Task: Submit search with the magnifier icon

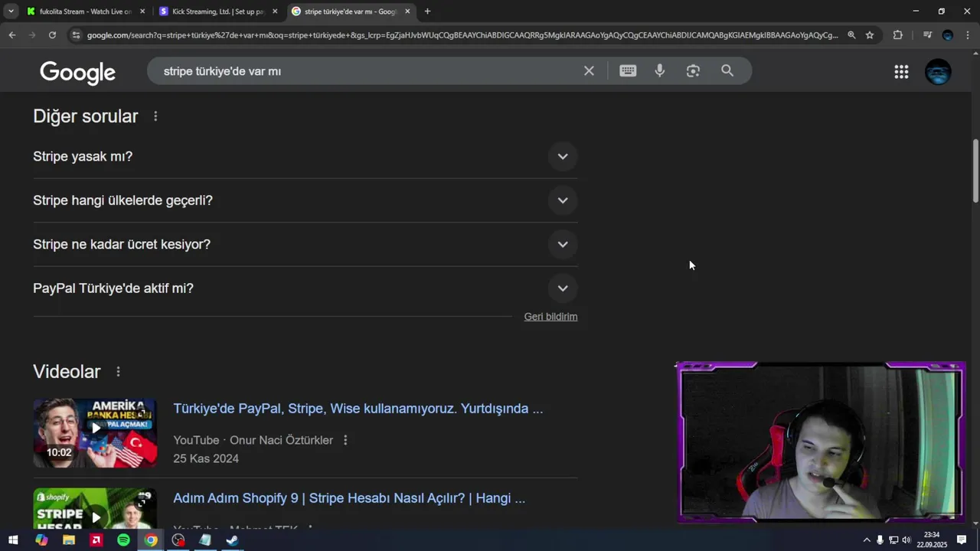Action: pos(727,71)
